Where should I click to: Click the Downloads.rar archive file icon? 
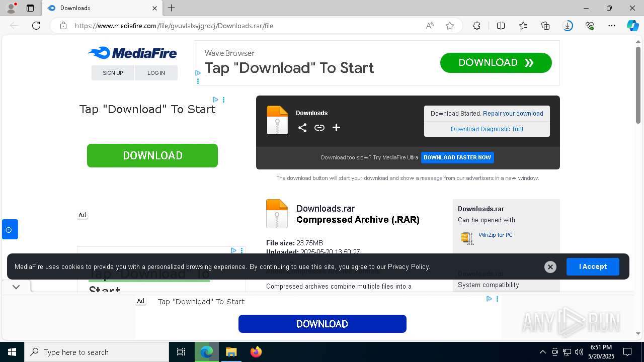coord(277,214)
